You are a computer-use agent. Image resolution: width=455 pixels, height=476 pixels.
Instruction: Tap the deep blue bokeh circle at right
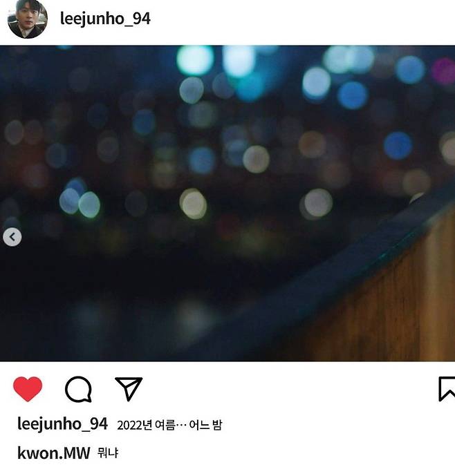(x=398, y=146)
